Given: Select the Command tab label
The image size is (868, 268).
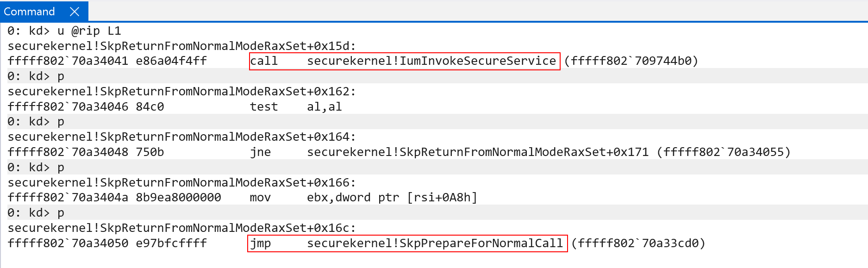Looking at the screenshot, I should pos(29,12).
